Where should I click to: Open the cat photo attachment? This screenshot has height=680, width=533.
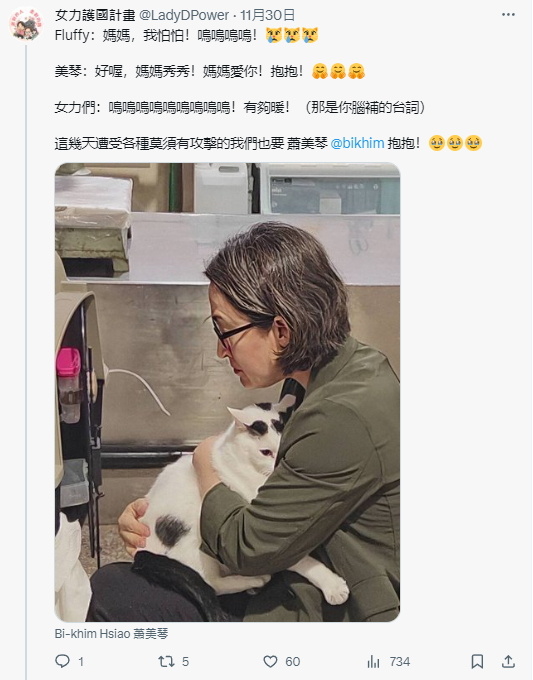coord(227,392)
